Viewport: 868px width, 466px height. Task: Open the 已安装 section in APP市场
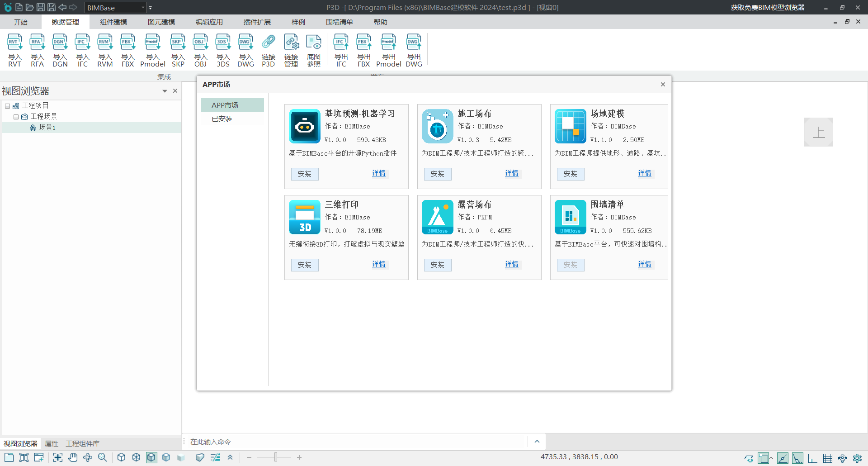[x=222, y=119]
